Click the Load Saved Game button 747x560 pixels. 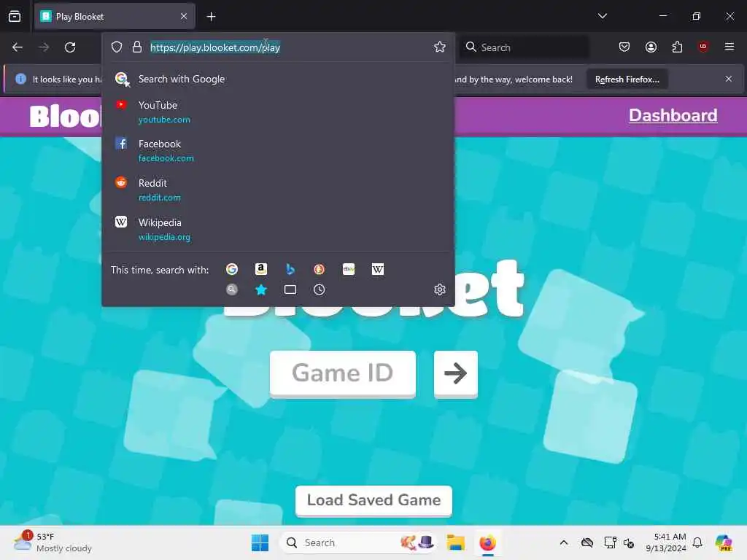373,500
